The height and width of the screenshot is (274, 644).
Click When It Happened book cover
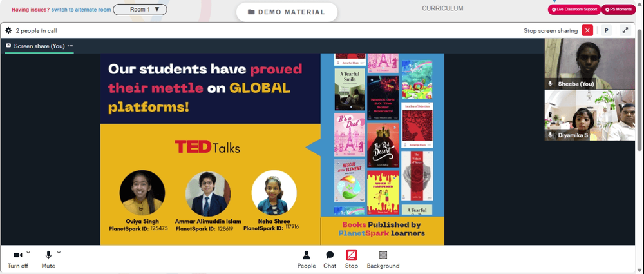[x=383, y=193]
